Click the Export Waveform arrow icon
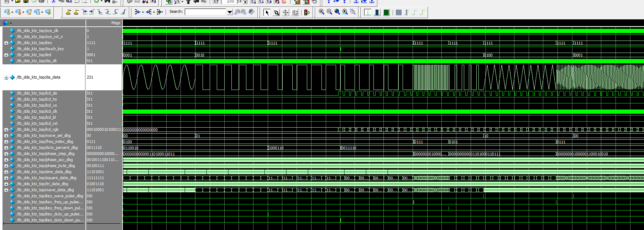 (x=48, y=12)
